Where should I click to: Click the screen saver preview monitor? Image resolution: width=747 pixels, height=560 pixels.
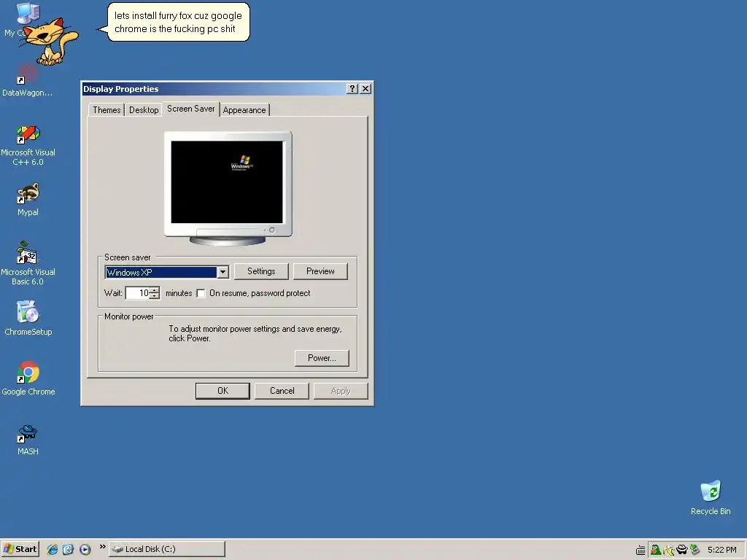tap(228, 187)
